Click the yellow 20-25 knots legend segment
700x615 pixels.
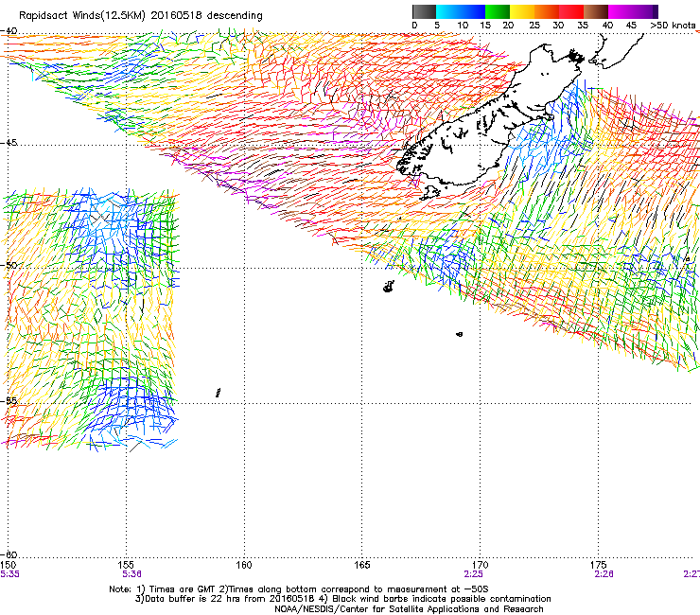[522, 11]
